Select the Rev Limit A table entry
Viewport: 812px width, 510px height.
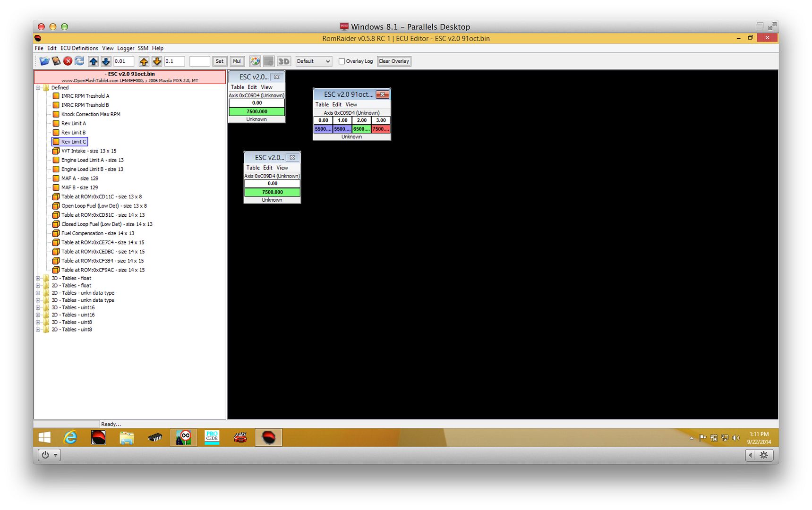pyautogui.click(x=74, y=123)
